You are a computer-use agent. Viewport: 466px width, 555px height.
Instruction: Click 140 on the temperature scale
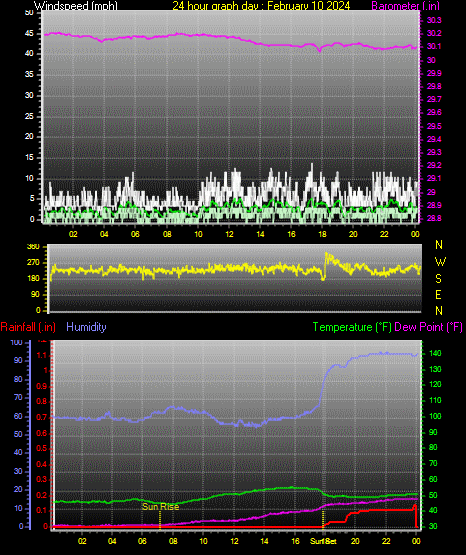tap(435, 353)
